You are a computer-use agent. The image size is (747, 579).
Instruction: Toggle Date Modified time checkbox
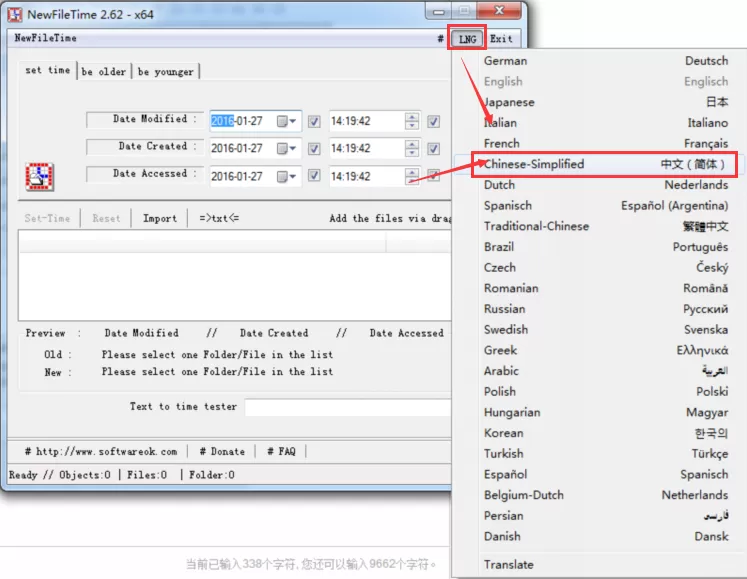(x=434, y=122)
